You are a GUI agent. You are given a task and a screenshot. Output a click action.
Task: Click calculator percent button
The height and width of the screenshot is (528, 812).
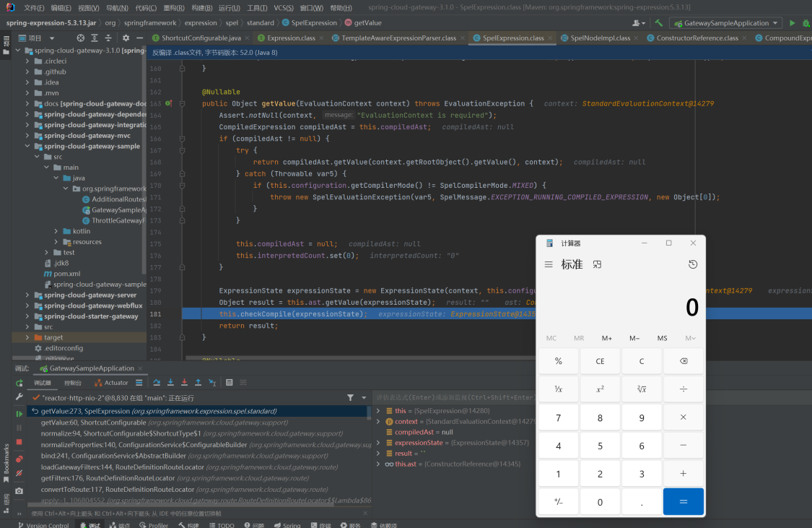coord(558,361)
